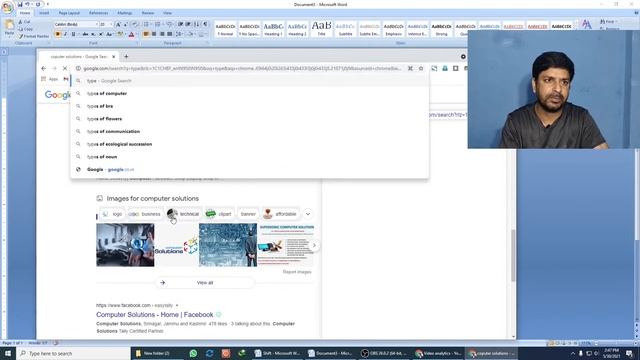The height and width of the screenshot is (360, 640).
Task: Click Windows taskbar search box
Action: click(73, 353)
